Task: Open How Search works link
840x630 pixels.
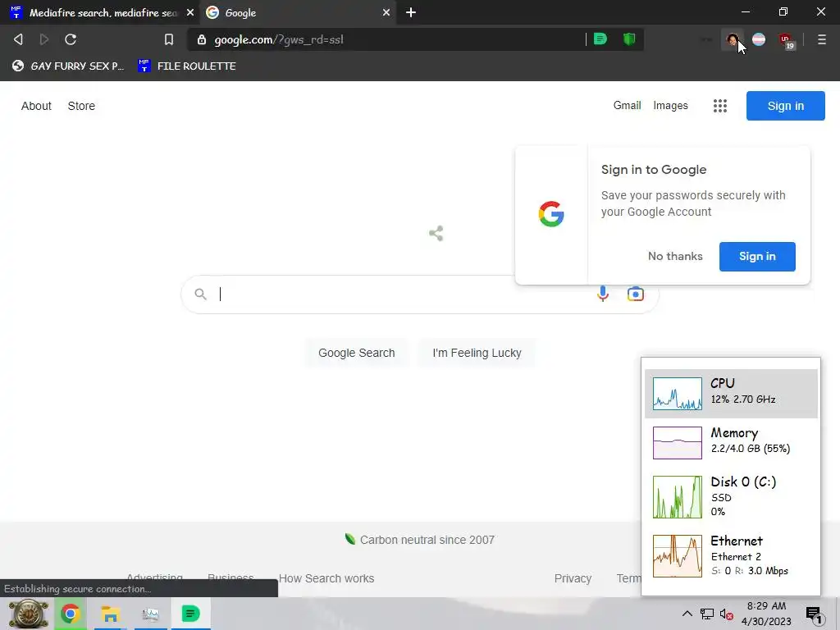Action: 326,578
